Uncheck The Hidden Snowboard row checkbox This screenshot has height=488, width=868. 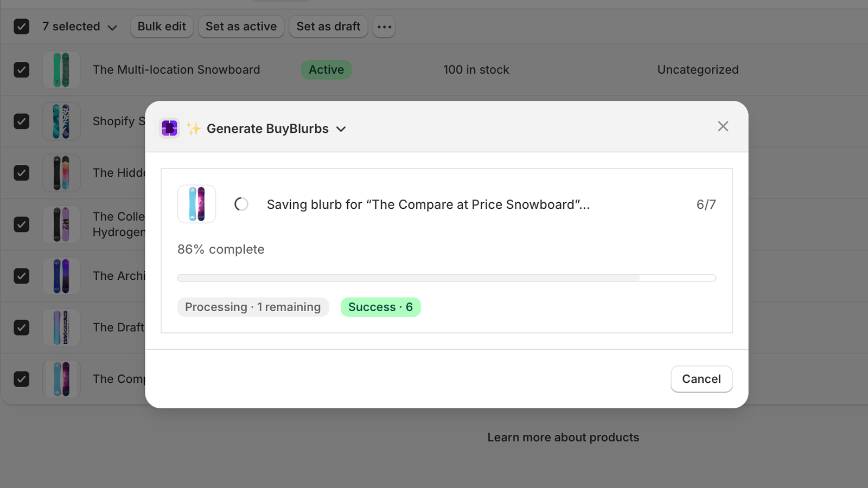[x=21, y=172]
